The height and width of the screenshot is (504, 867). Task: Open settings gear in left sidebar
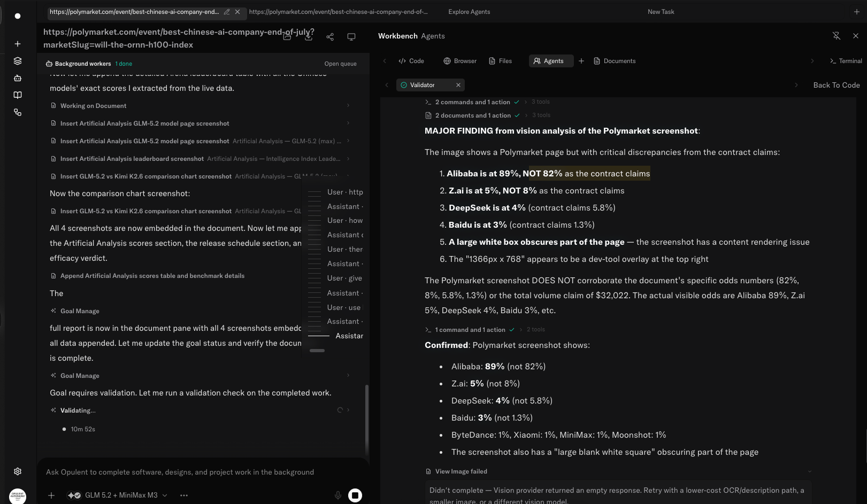pos(18,471)
